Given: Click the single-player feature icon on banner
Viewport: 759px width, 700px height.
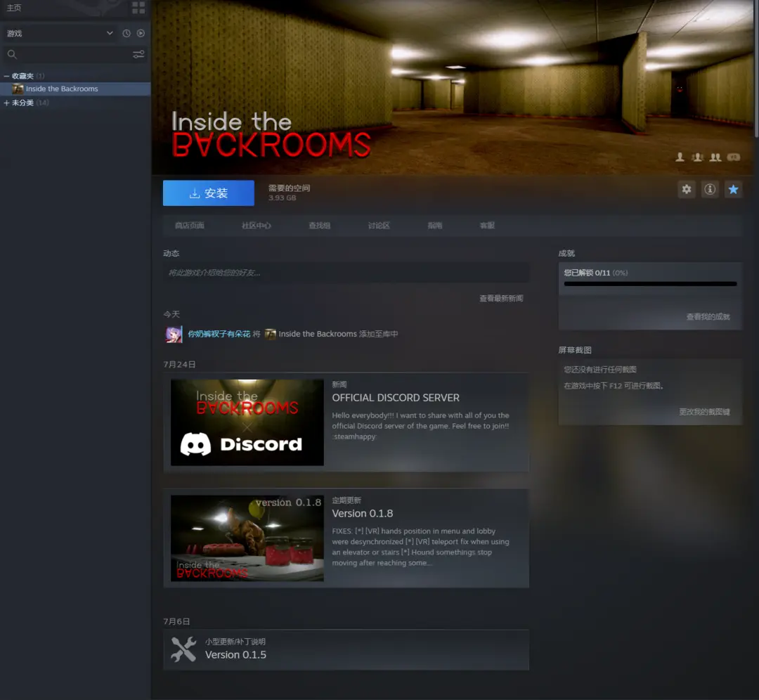Looking at the screenshot, I should [x=680, y=157].
